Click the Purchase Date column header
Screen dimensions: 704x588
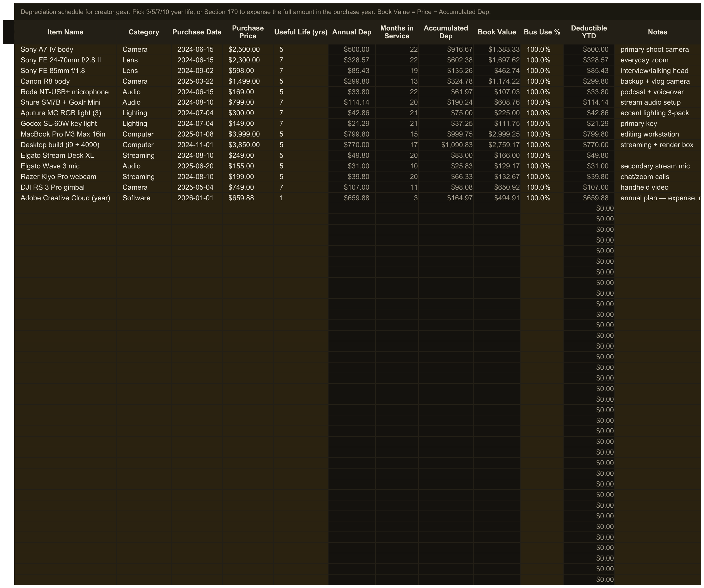[x=197, y=32]
